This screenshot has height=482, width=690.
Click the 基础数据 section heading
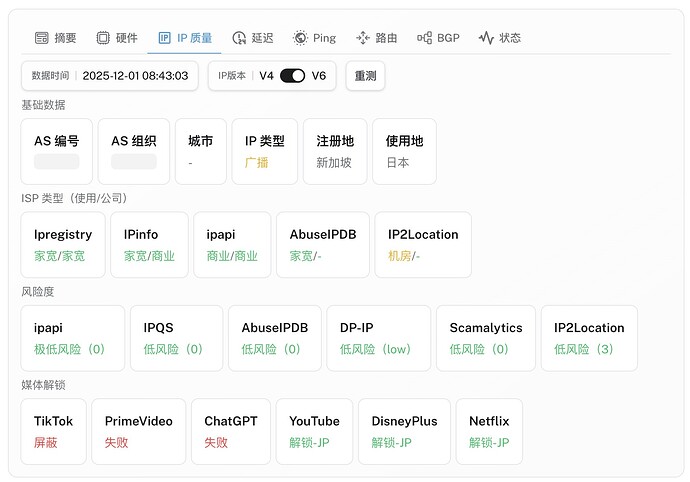tap(43, 105)
